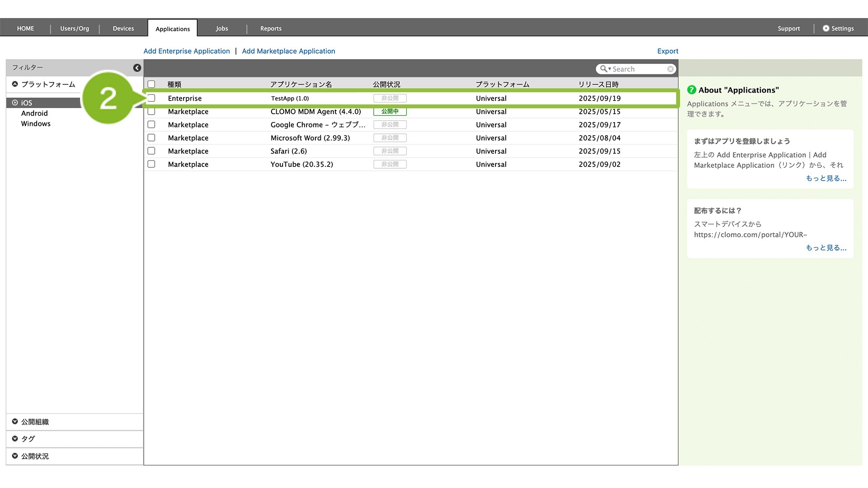This screenshot has width=868, height=488.
Task: Expand the 公開組織 filter section
Action: 15,422
